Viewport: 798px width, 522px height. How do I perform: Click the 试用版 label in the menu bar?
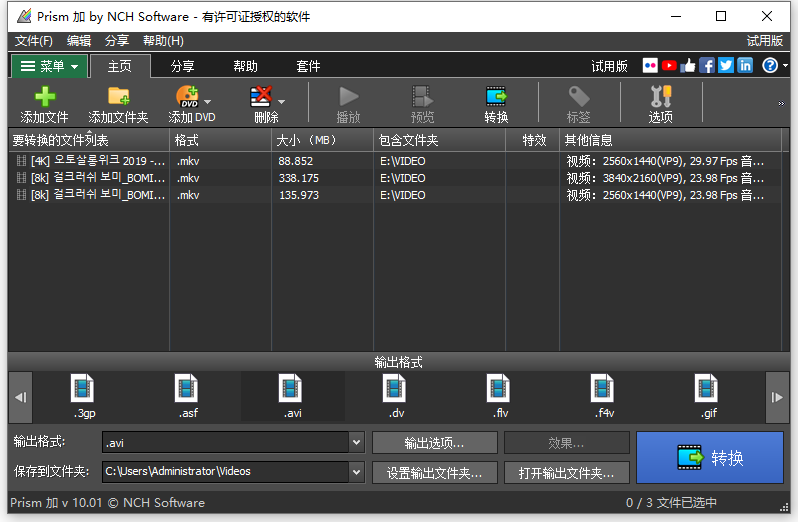pos(764,41)
